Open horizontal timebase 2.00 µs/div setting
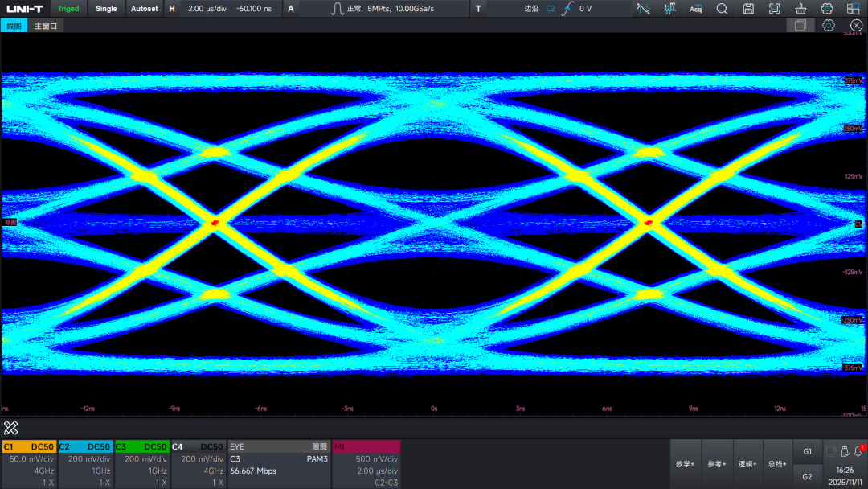 [207, 9]
